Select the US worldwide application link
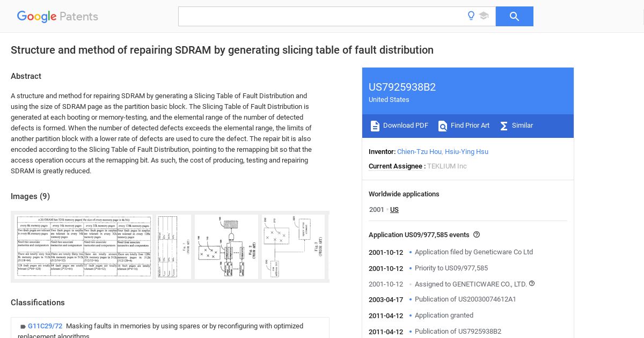The height and width of the screenshot is (338, 644). point(394,210)
